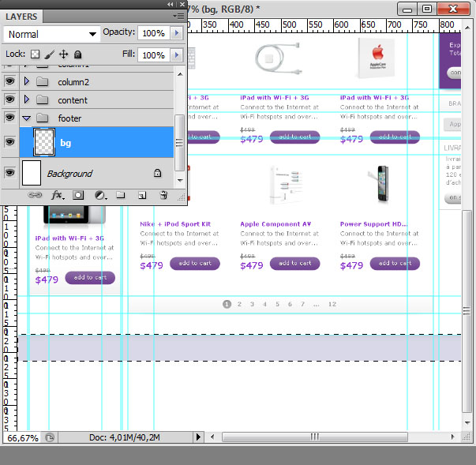Screen dimensions: 476x465
Task: Open blend mode Normal dropdown
Action: pos(51,34)
